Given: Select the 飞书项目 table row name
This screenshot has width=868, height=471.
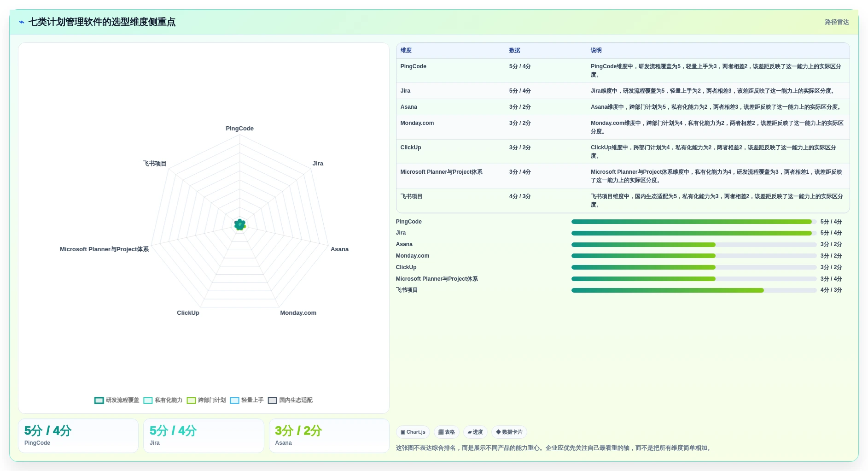Looking at the screenshot, I should 411,196.
